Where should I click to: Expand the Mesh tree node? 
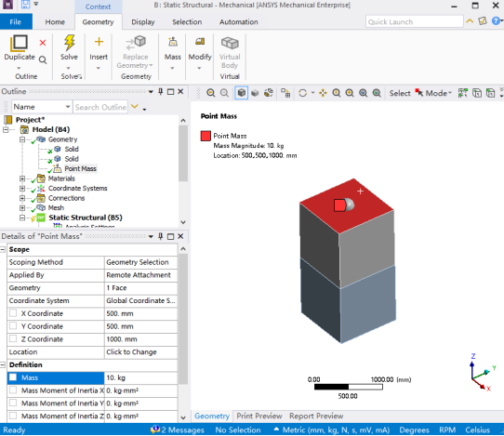22,207
